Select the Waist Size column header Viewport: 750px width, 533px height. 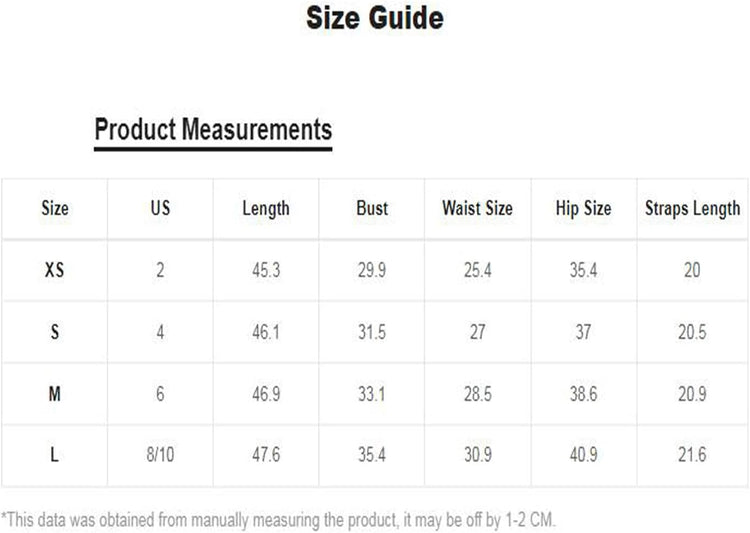click(x=477, y=208)
